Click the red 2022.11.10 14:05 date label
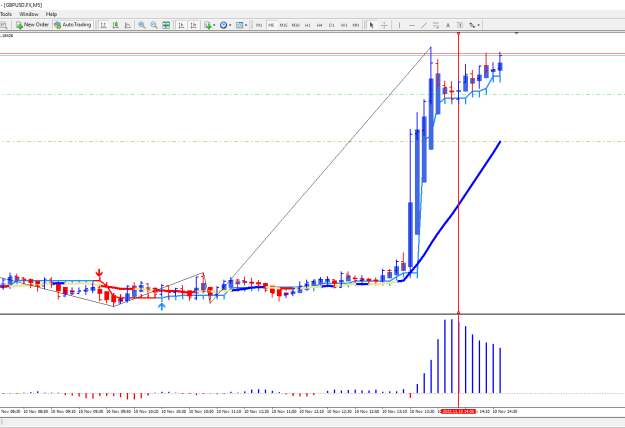Image resolution: width=625 pixels, height=428 pixels. tap(458, 411)
